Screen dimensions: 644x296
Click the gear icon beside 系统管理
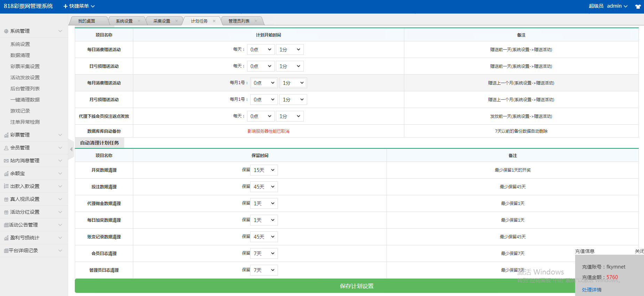pos(6,31)
